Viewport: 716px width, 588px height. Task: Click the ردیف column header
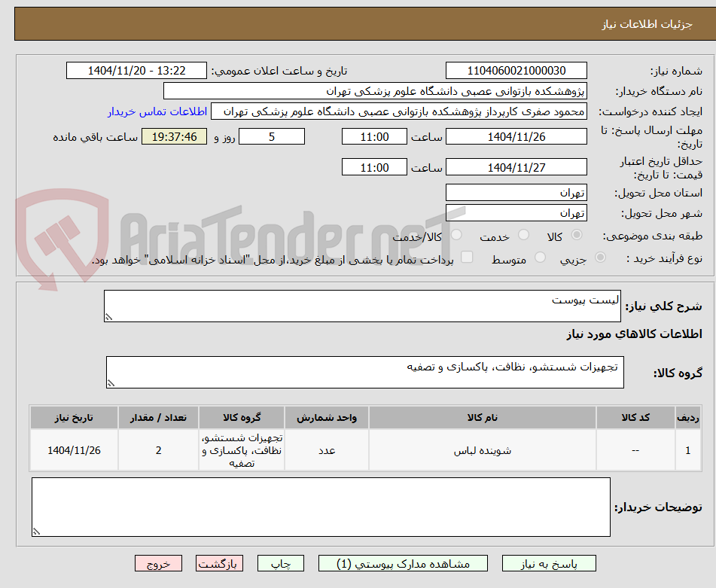(x=687, y=418)
